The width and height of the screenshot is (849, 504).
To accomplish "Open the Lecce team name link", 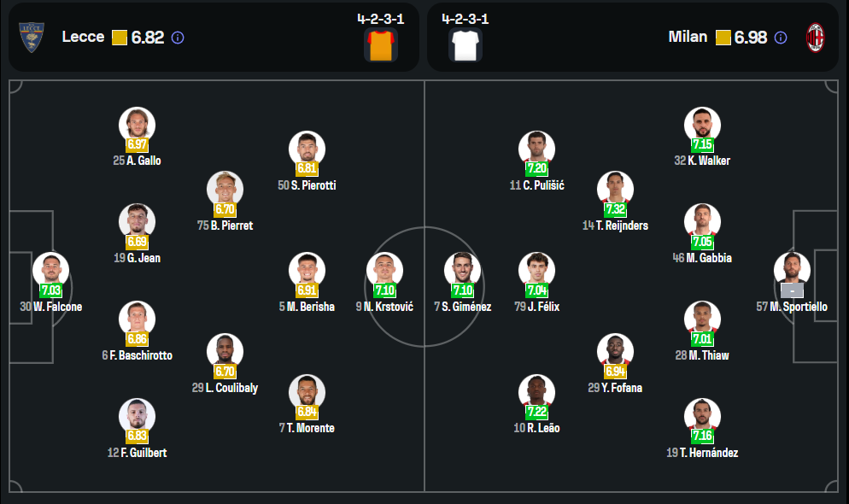I will point(83,37).
